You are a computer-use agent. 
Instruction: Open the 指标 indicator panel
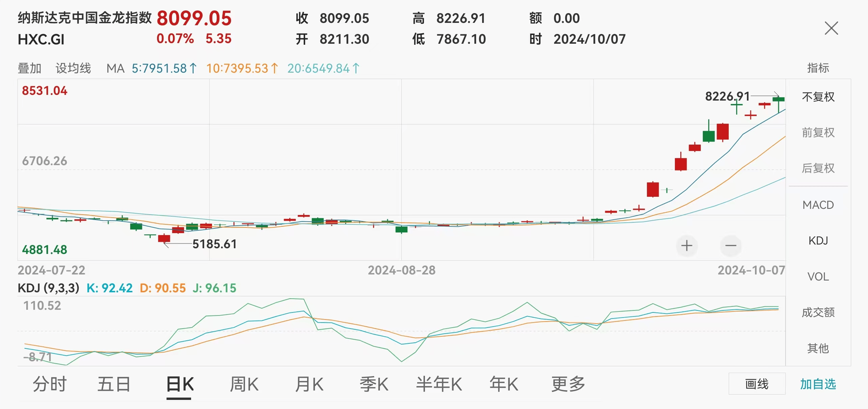(819, 68)
